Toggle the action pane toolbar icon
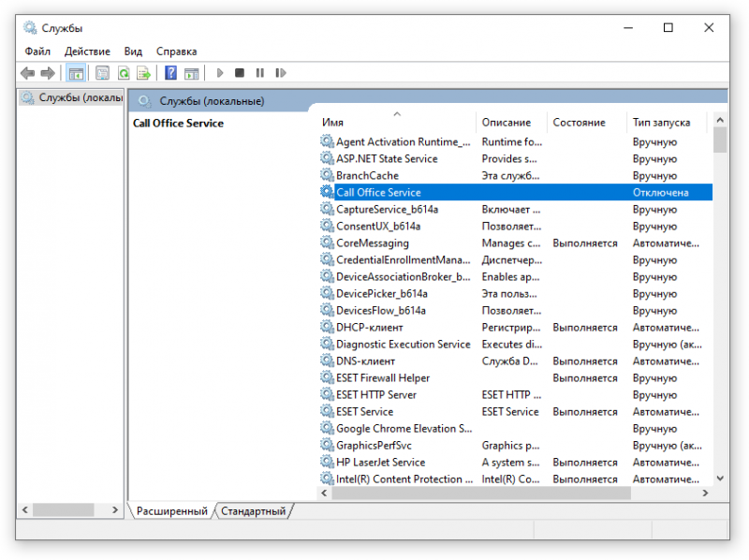The width and height of the screenshot is (749, 560). 192,73
